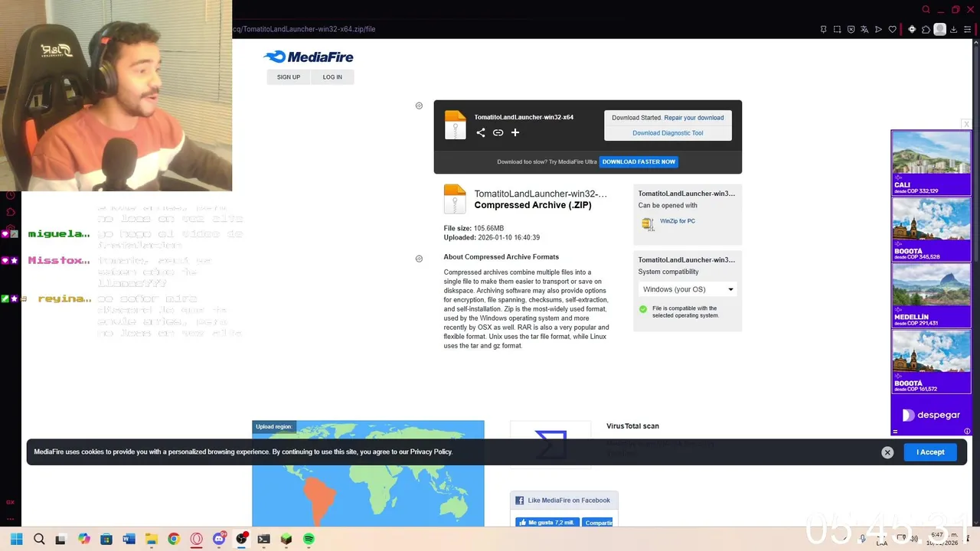Open Opera easy setup sliders icon
Viewport: 980px width, 551px height.
(x=968, y=29)
